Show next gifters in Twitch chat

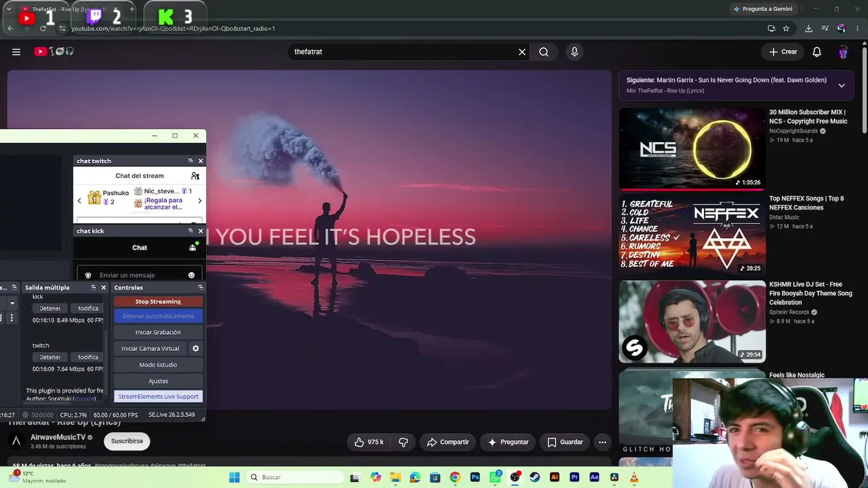tap(199, 201)
